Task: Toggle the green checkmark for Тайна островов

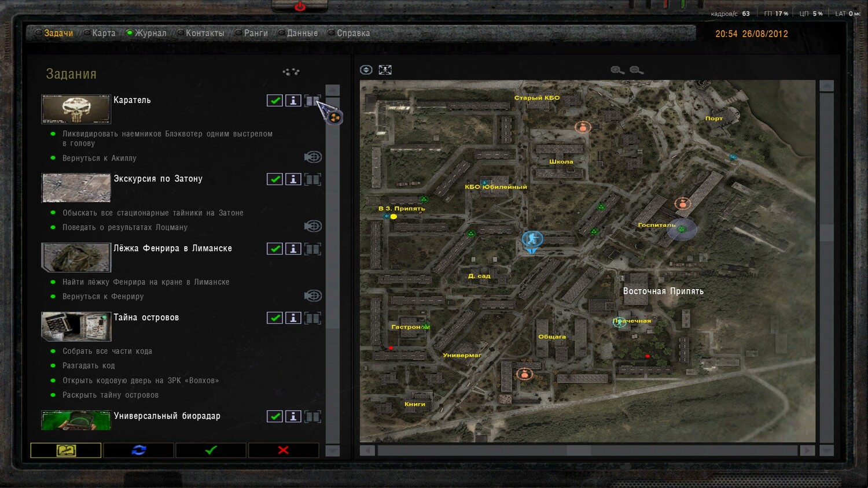Action: point(275,318)
